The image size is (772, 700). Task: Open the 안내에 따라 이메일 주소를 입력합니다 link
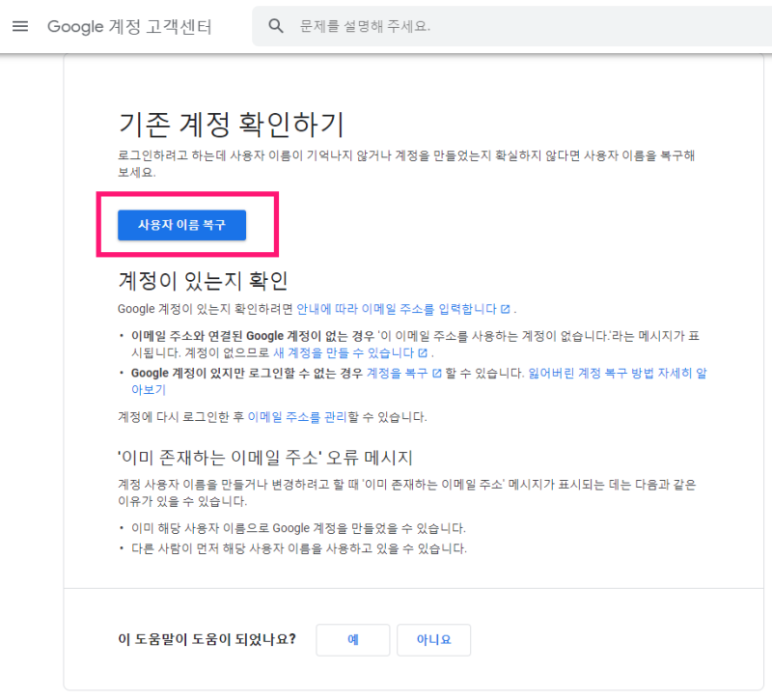397,309
